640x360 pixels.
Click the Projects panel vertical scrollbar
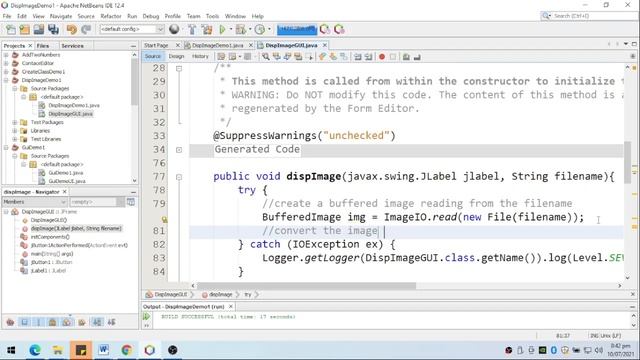[x=134, y=82]
